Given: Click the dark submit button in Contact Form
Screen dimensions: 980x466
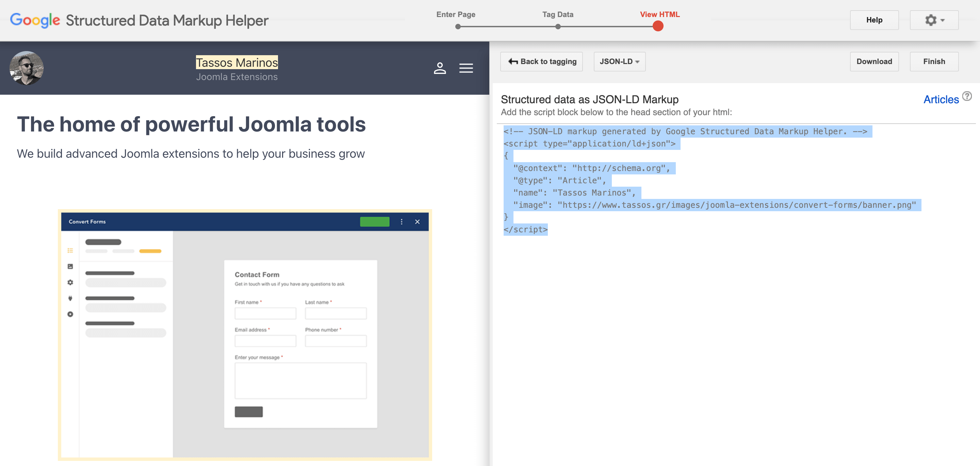Looking at the screenshot, I should [x=248, y=411].
